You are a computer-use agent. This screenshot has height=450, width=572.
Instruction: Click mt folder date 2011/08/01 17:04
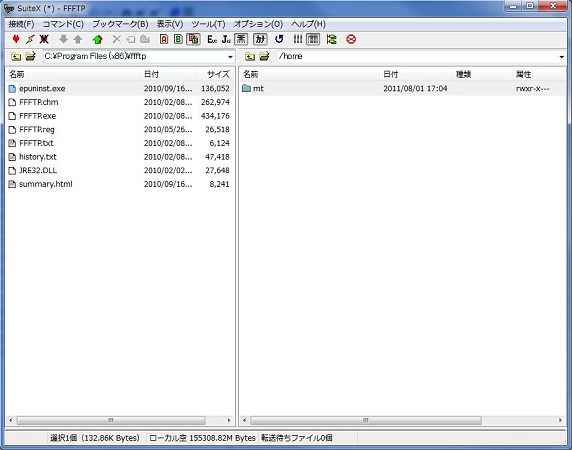(x=415, y=89)
